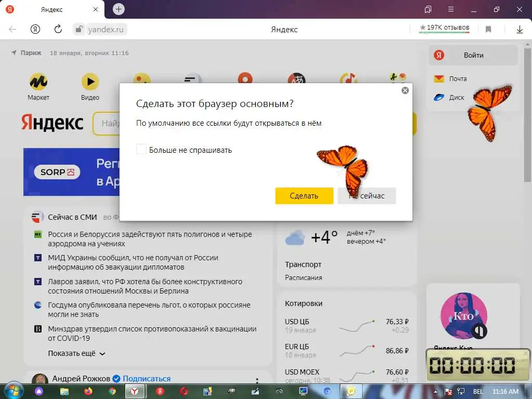Click the Яндекс logo on the page
Image resolution: width=532 pixels, height=399 pixels.
click(x=52, y=123)
